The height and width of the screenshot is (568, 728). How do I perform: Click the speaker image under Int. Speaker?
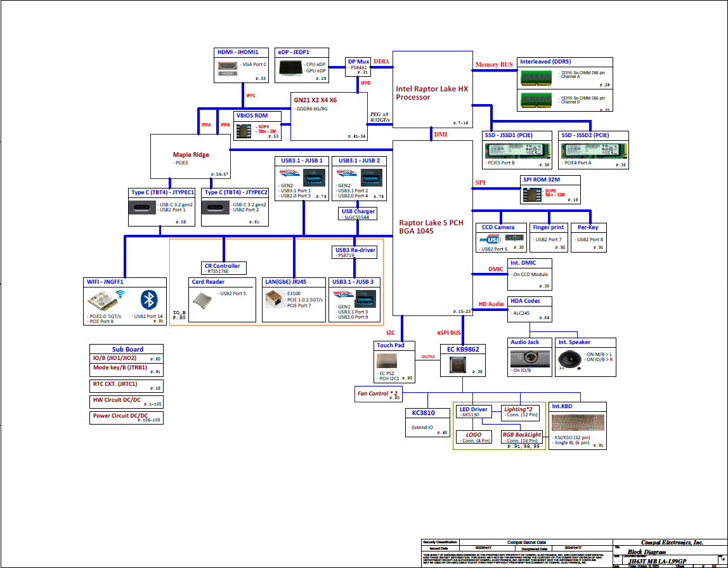pyautogui.click(x=569, y=360)
